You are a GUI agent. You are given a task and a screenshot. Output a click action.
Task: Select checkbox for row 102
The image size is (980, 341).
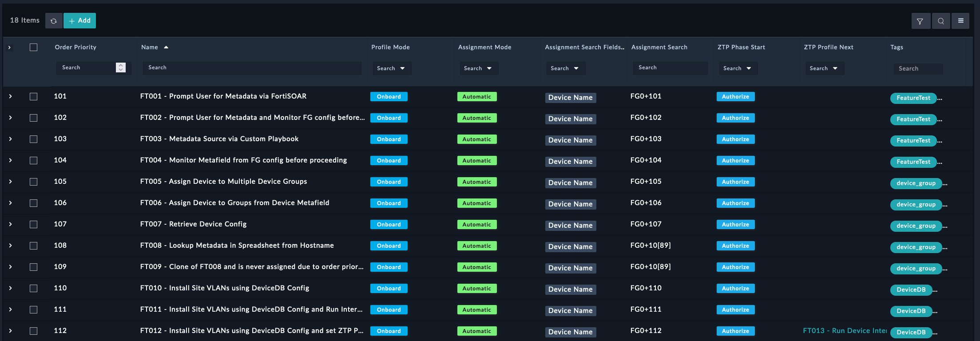(33, 118)
